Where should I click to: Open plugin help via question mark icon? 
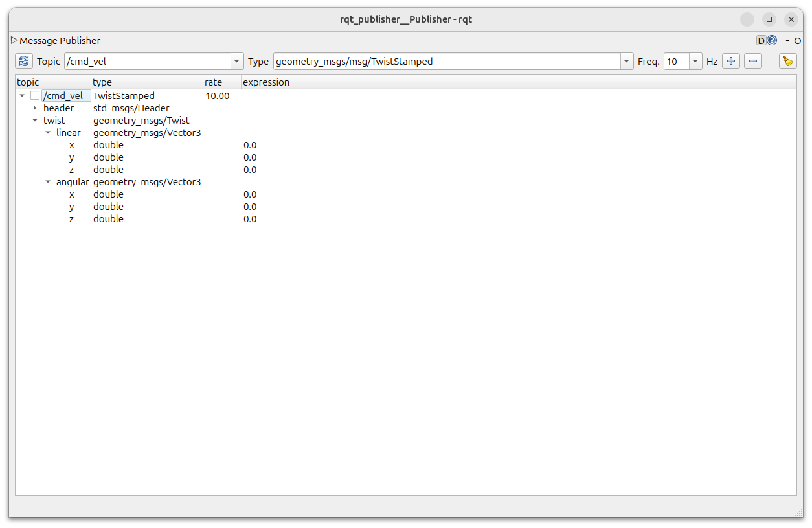coord(772,41)
